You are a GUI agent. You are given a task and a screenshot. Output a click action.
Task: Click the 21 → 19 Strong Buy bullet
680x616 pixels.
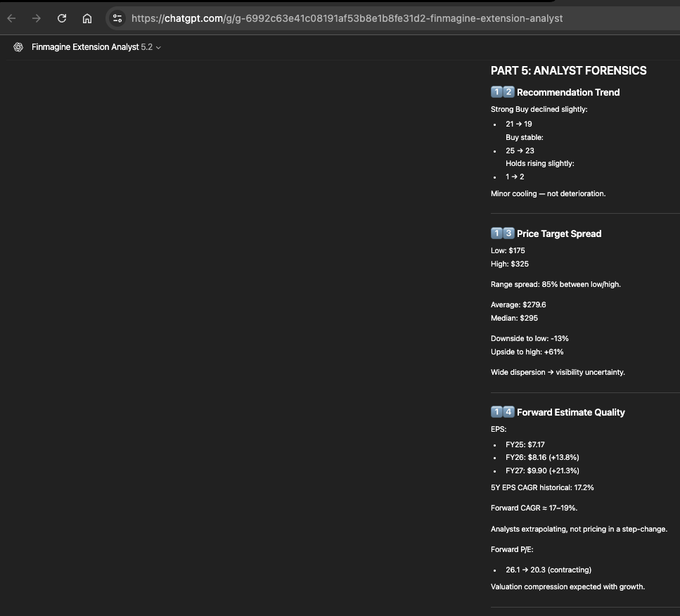pos(518,124)
